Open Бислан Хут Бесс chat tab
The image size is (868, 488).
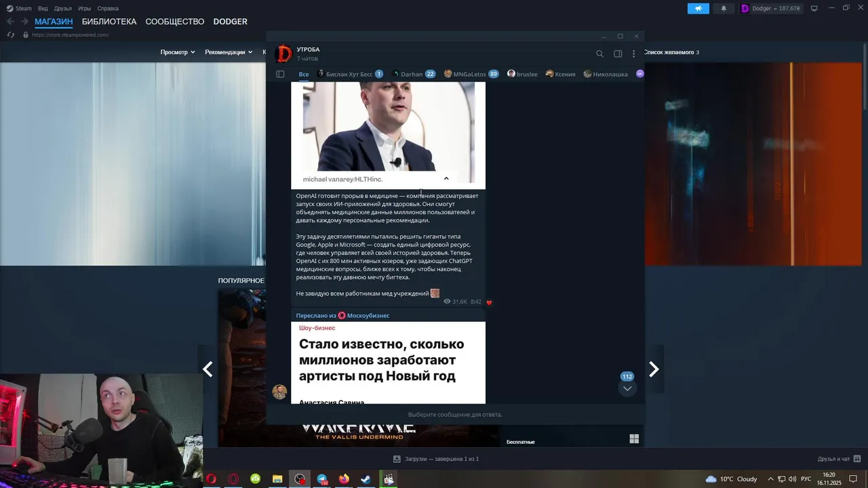[x=350, y=74]
